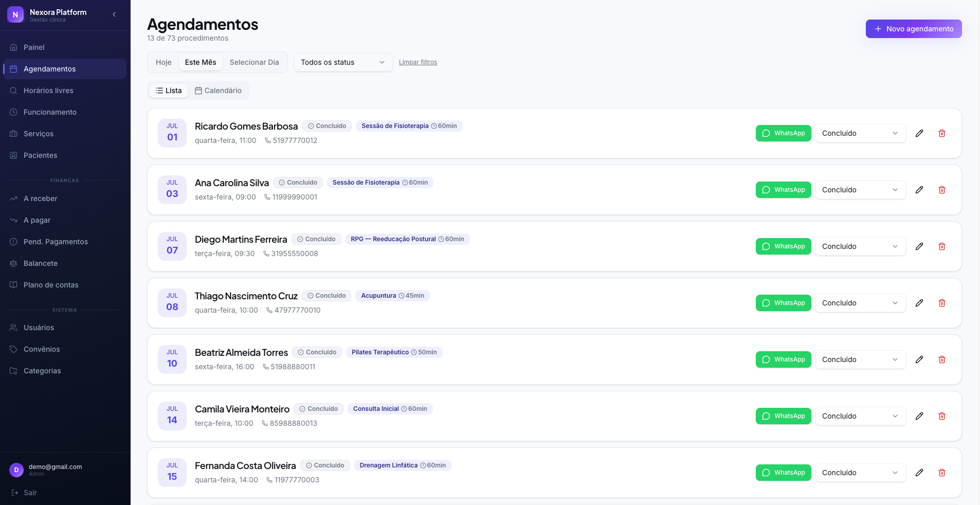
Task: Click the Pilates Terapêutico service tag
Action: pos(394,352)
